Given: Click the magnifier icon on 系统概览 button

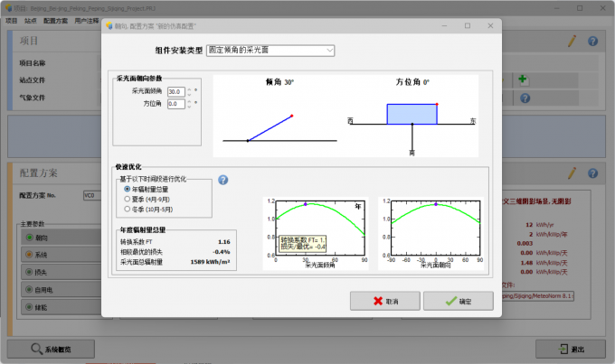Looking at the screenshot, I should pos(36,349).
